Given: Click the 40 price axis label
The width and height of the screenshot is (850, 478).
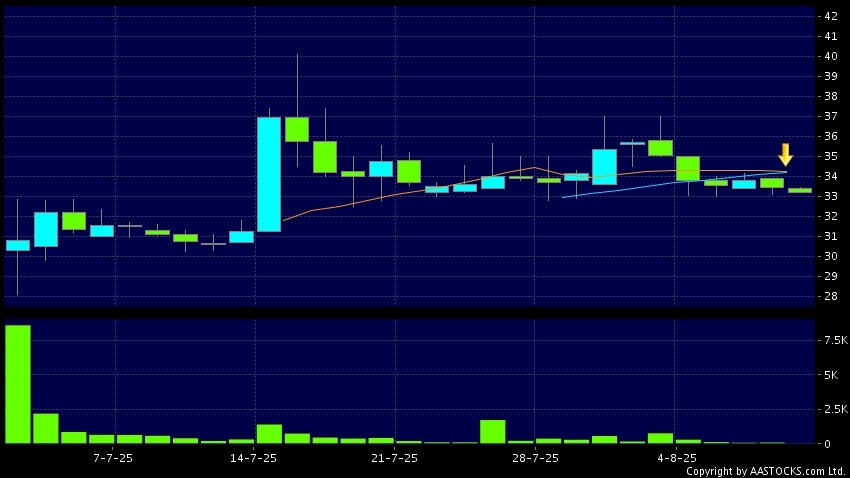Looking at the screenshot, I should (x=830, y=56).
